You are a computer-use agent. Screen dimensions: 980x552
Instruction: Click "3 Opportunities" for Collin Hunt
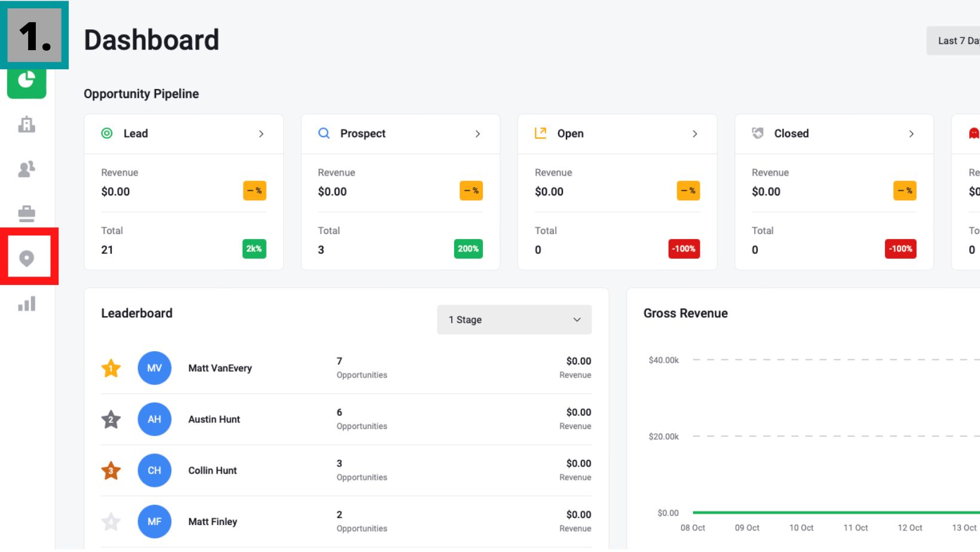coord(362,471)
